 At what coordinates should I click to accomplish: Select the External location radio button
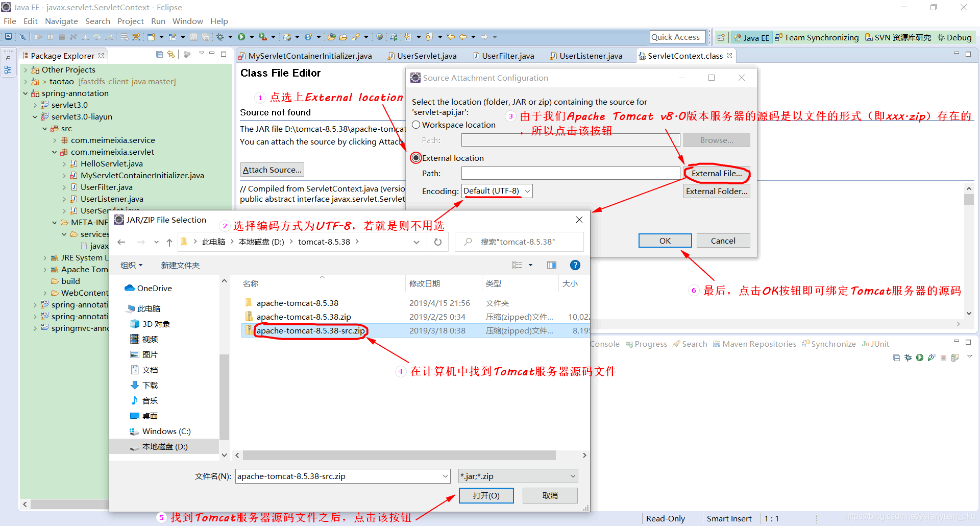pos(416,158)
